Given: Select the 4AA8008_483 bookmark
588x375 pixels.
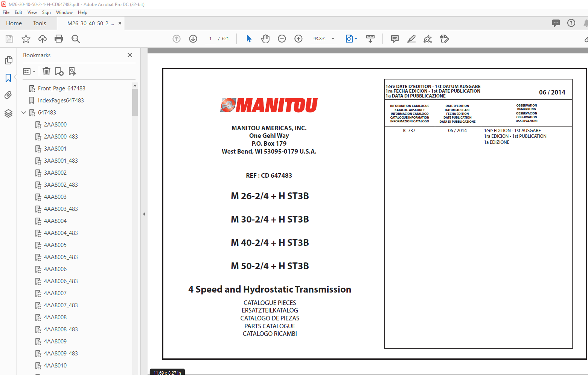Looking at the screenshot, I should point(61,329).
